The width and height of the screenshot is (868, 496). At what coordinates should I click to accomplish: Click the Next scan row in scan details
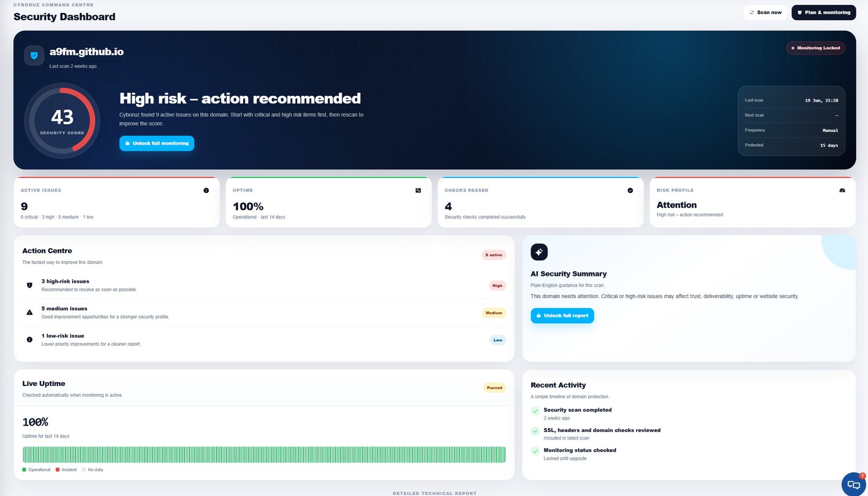coord(792,115)
